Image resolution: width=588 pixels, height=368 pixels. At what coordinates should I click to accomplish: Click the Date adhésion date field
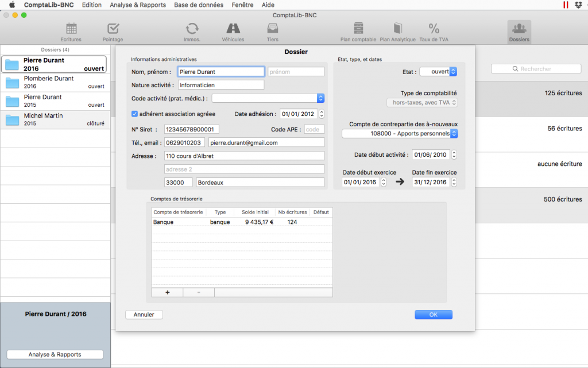299,114
